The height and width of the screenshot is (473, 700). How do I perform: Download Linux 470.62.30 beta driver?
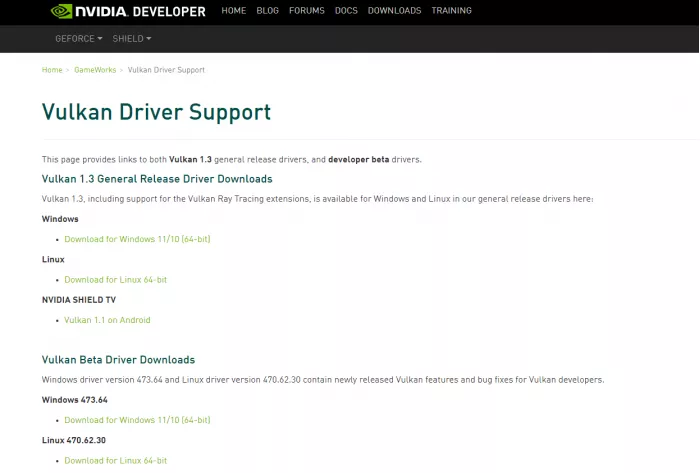tap(115, 461)
